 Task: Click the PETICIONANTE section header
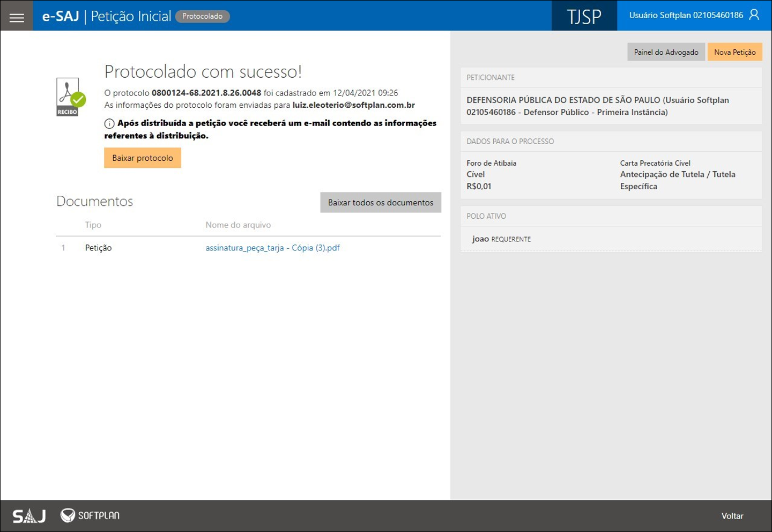[x=491, y=78]
